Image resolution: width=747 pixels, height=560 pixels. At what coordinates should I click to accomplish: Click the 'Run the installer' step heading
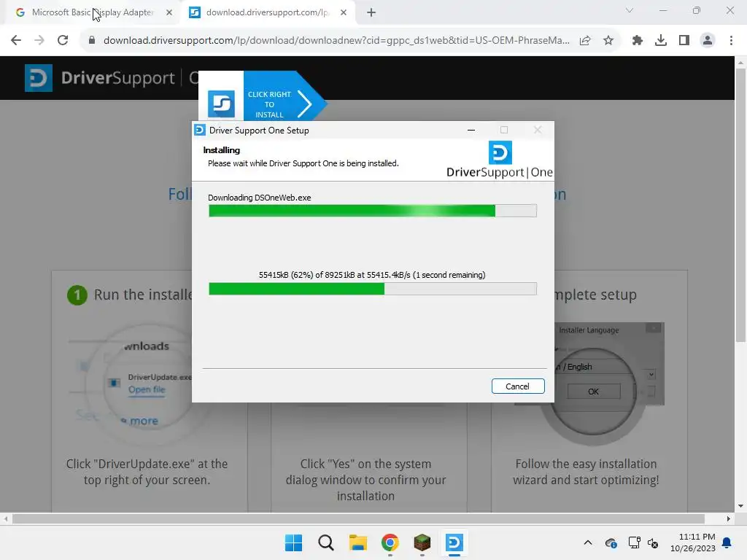(x=143, y=295)
